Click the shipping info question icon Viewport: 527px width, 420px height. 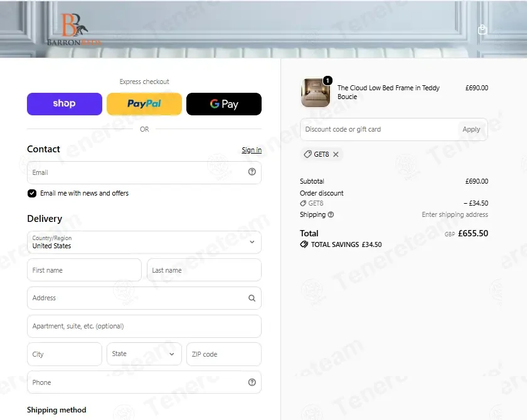tap(331, 214)
